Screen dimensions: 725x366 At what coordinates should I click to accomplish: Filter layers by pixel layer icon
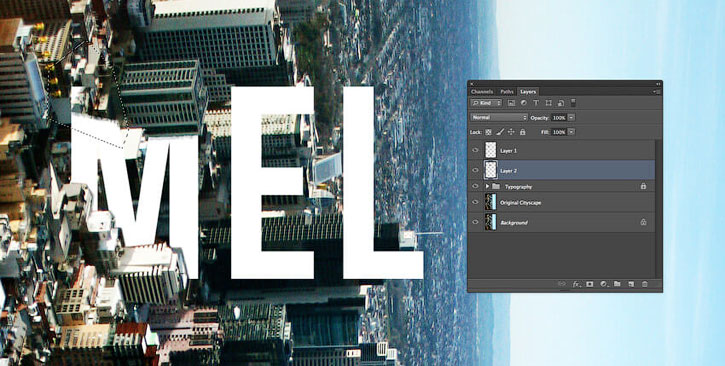[511, 103]
